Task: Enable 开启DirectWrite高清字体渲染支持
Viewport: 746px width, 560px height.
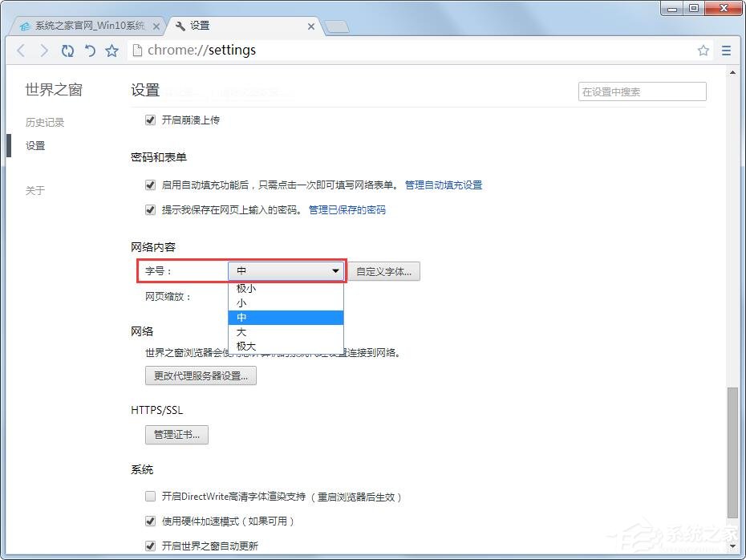Action: (x=150, y=496)
